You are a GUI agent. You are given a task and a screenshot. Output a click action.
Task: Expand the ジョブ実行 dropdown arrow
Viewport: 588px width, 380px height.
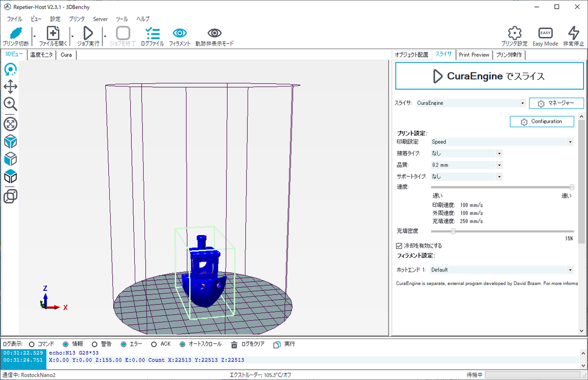(x=104, y=35)
